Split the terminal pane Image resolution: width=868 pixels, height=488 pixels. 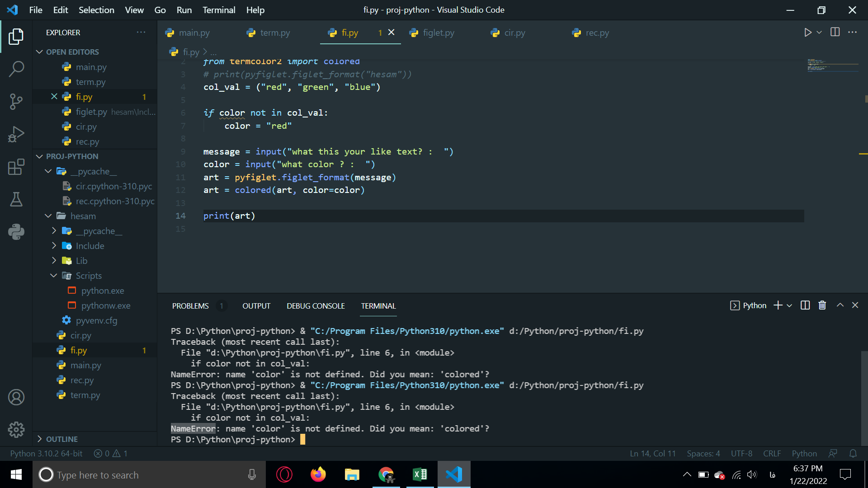805,305
